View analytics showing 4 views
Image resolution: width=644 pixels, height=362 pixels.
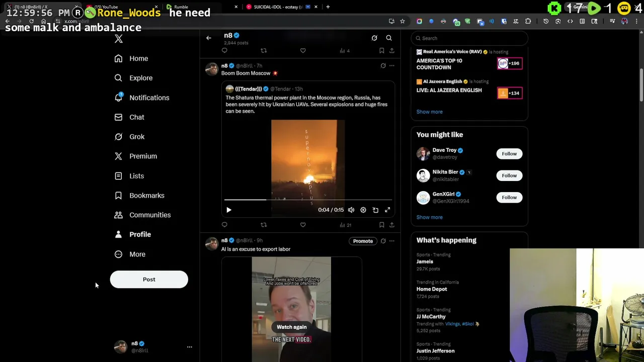click(345, 51)
